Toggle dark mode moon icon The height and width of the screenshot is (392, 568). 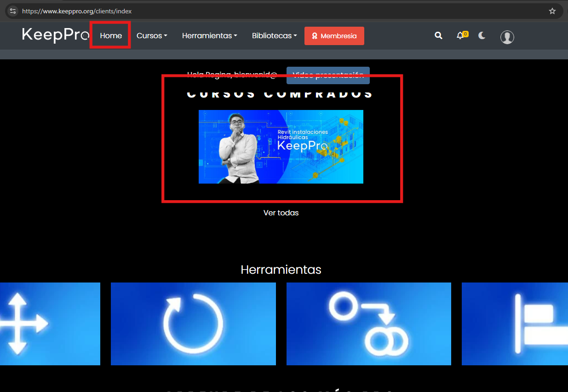[482, 35]
